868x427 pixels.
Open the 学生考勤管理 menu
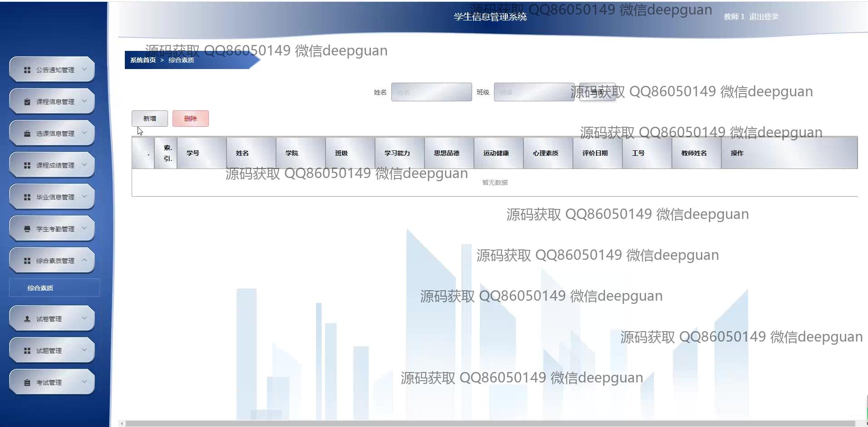coord(52,228)
